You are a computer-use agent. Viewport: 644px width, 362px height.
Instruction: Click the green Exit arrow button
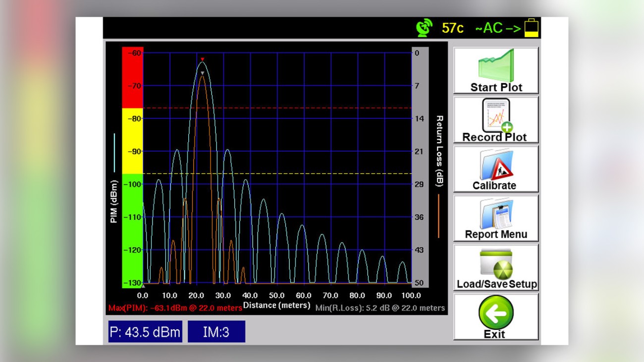pos(496,317)
